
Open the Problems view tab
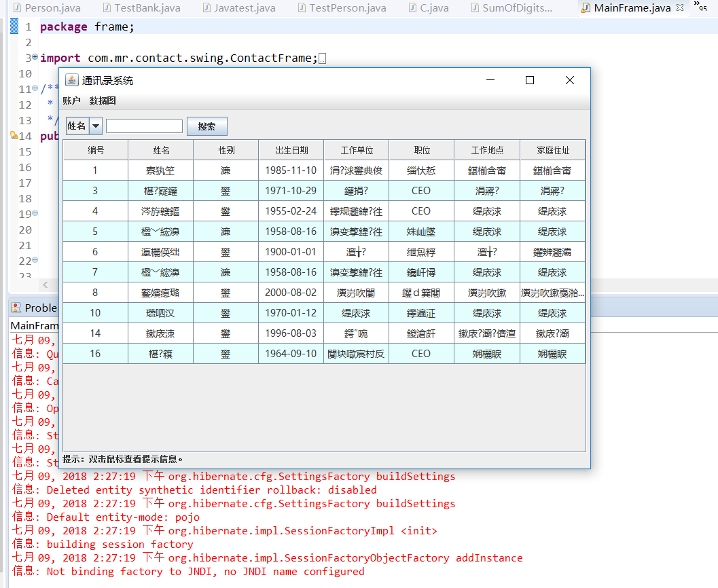tap(35, 308)
